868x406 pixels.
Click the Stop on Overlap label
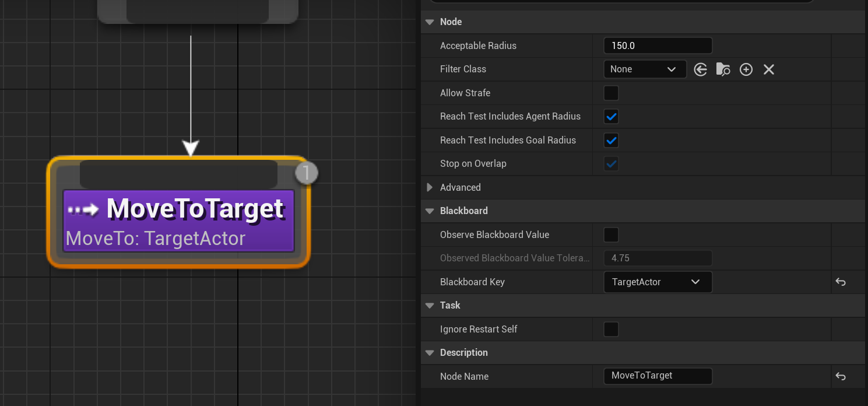click(x=473, y=163)
